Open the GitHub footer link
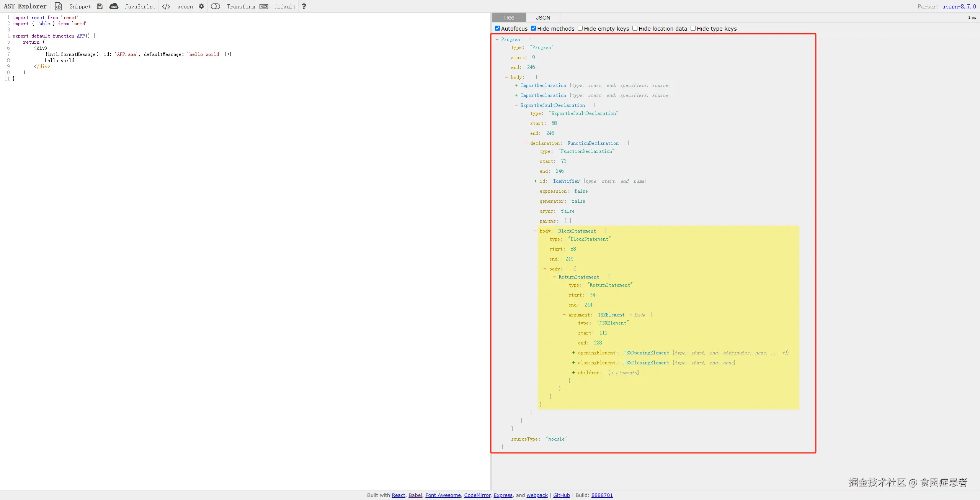Screen dimensions: 980x500 (561, 495)
